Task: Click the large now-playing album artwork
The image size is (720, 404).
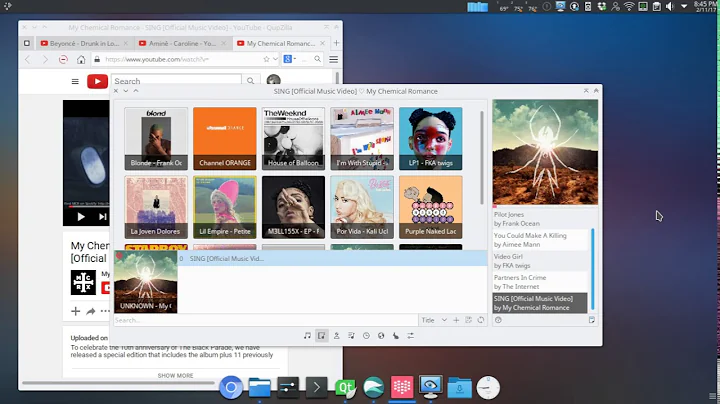Action: (546, 152)
